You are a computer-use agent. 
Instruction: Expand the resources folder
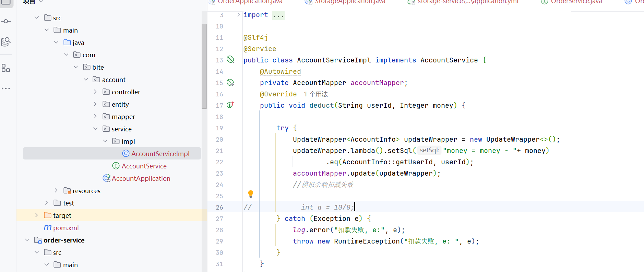click(x=56, y=190)
